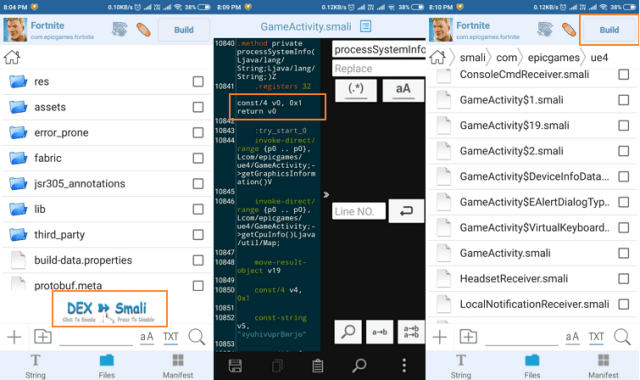Place cursor on const/4 v0, 0x1 line
640x380 pixels.
[x=269, y=103]
